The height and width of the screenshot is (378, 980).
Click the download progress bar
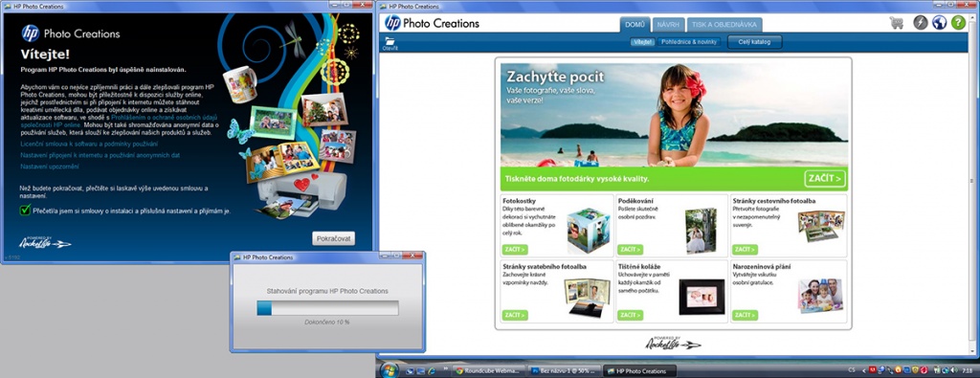click(x=327, y=308)
